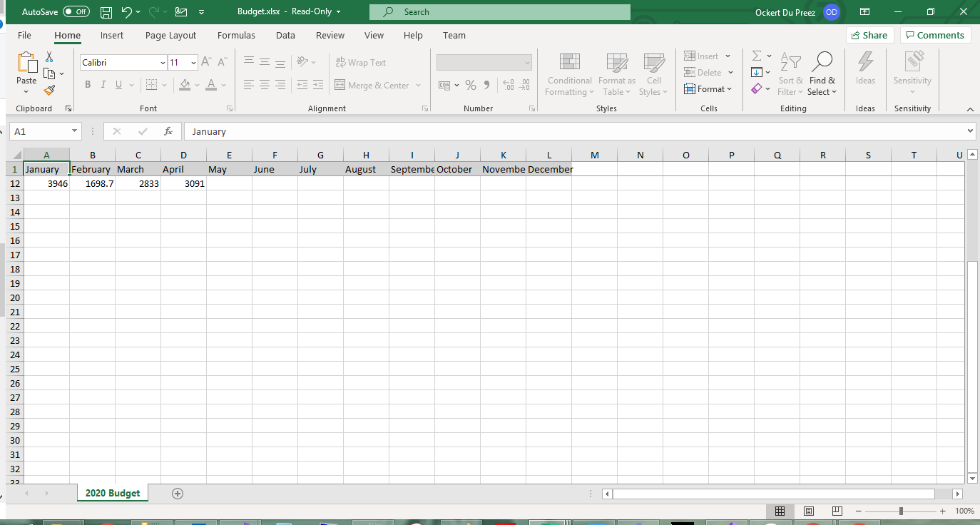Switch to Page Break Preview icon
The height and width of the screenshot is (525, 980).
[x=837, y=511]
